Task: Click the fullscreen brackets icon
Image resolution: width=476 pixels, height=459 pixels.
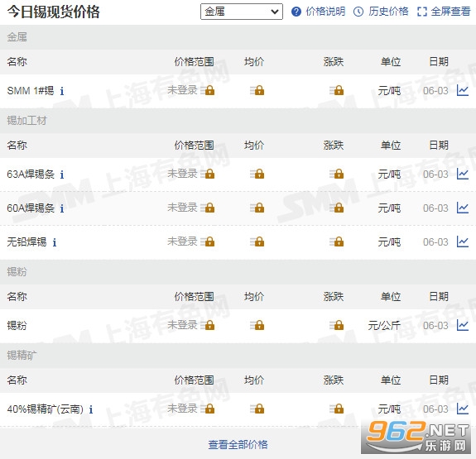Action: click(422, 12)
